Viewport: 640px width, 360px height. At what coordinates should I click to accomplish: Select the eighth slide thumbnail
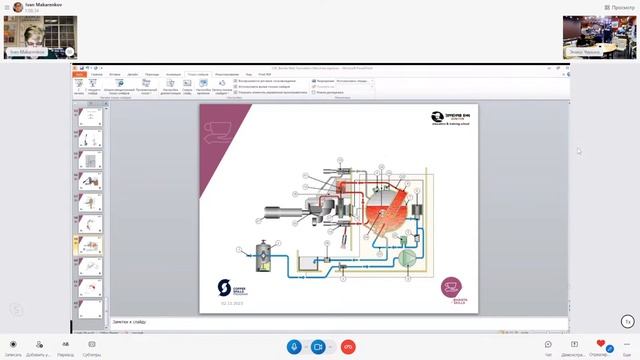coord(90,267)
